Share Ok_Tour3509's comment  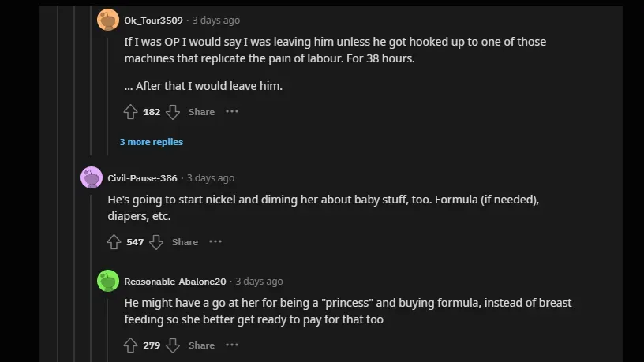201,112
